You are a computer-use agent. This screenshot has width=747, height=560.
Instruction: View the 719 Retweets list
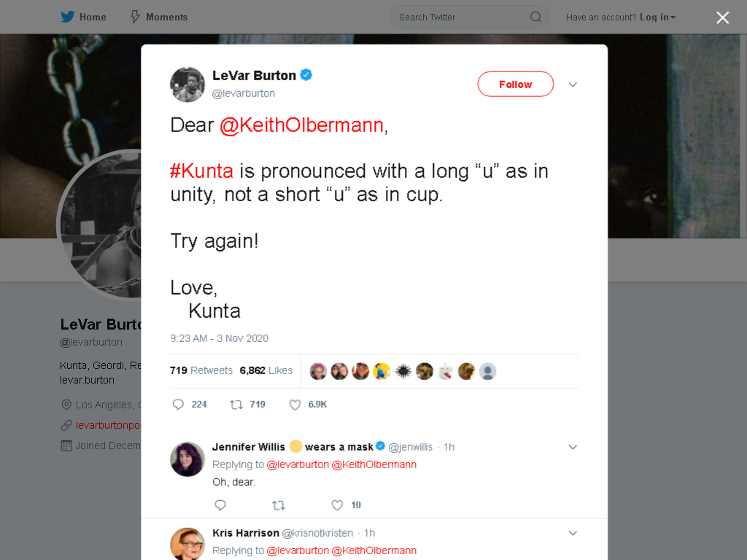[201, 370]
